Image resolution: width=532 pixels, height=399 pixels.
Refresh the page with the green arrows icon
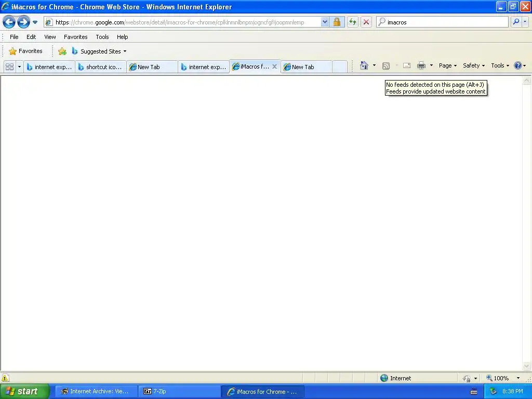pyautogui.click(x=353, y=22)
